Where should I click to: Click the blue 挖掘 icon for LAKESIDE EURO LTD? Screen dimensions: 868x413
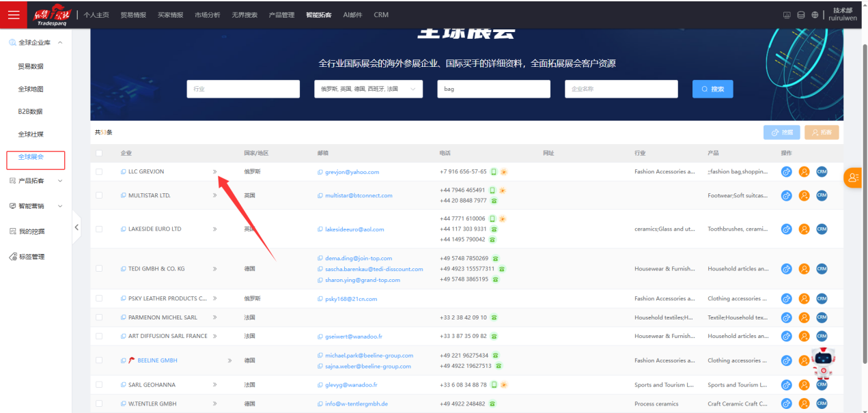click(x=786, y=229)
